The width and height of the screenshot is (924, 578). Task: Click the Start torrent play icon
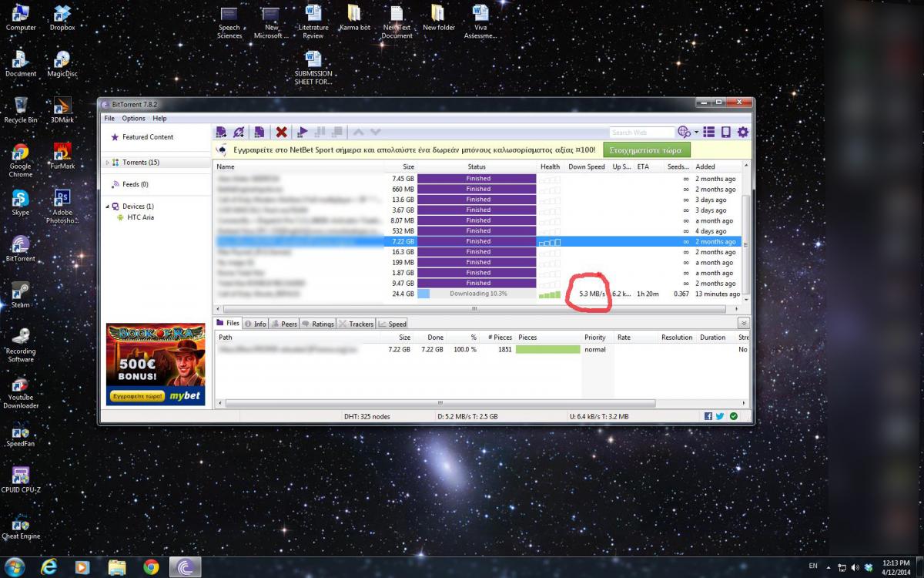[x=303, y=132]
